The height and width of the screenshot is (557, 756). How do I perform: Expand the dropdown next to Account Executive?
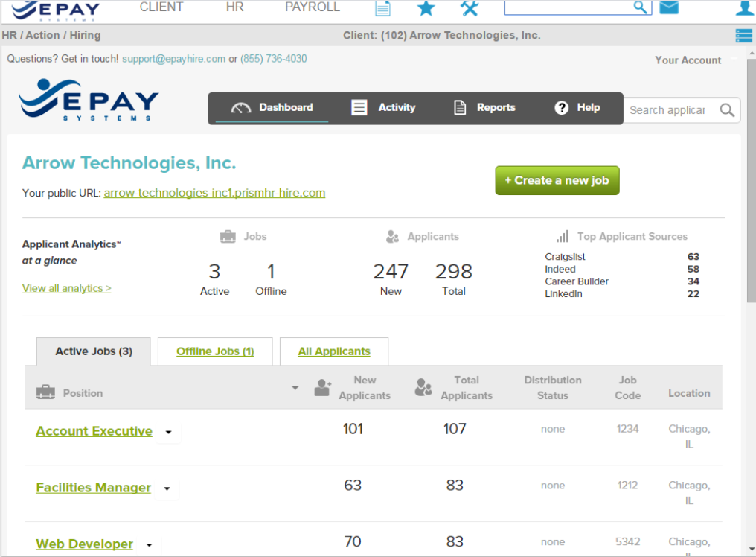168,432
